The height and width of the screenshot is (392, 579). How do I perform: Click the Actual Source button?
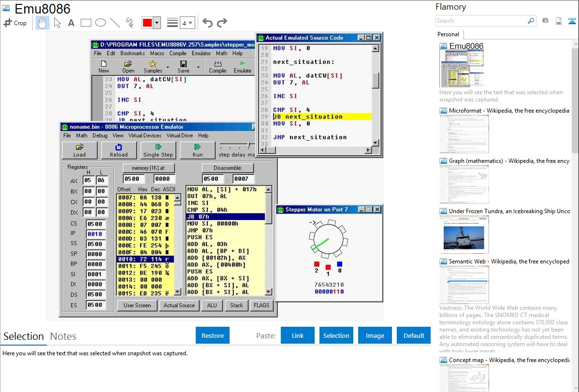coord(179,305)
